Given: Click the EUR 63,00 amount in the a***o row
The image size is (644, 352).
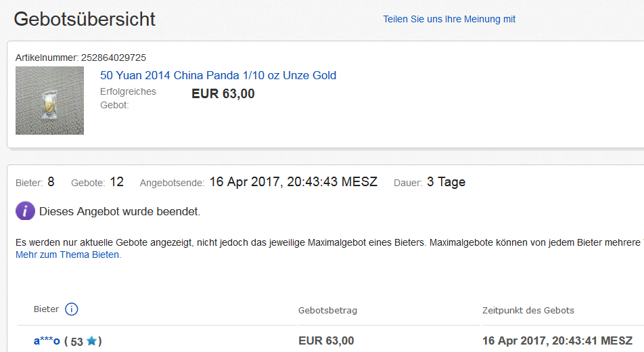Looking at the screenshot, I should [x=326, y=340].
